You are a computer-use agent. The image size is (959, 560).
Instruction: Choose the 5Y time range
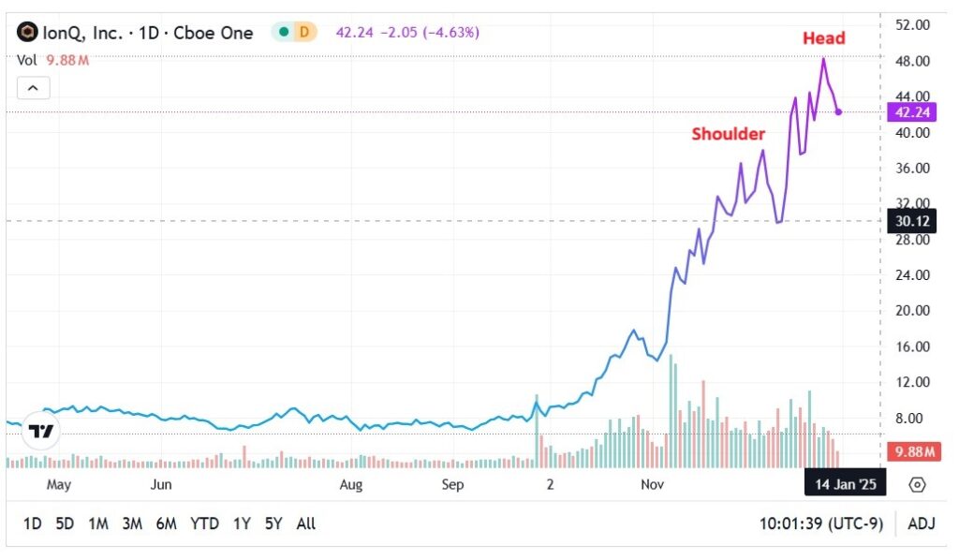coord(273,523)
